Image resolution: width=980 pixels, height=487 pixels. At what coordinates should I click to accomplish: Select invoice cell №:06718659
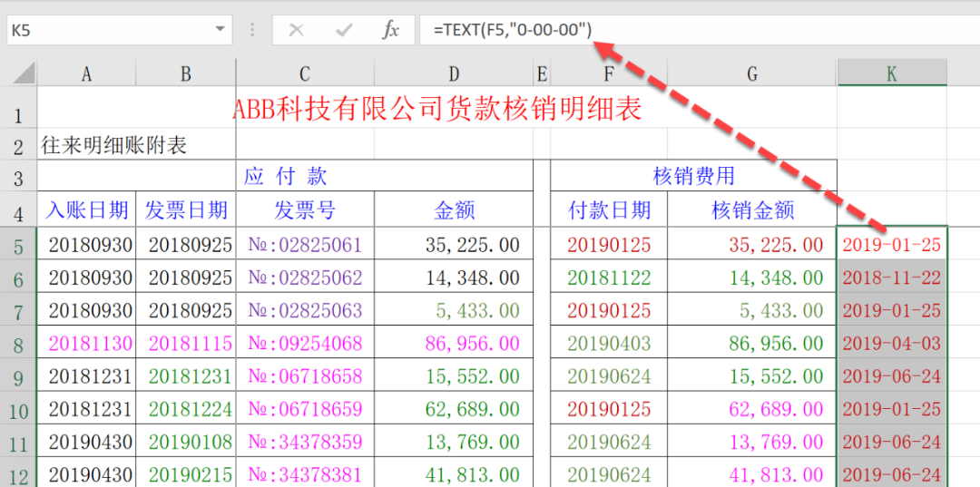tap(305, 409)
